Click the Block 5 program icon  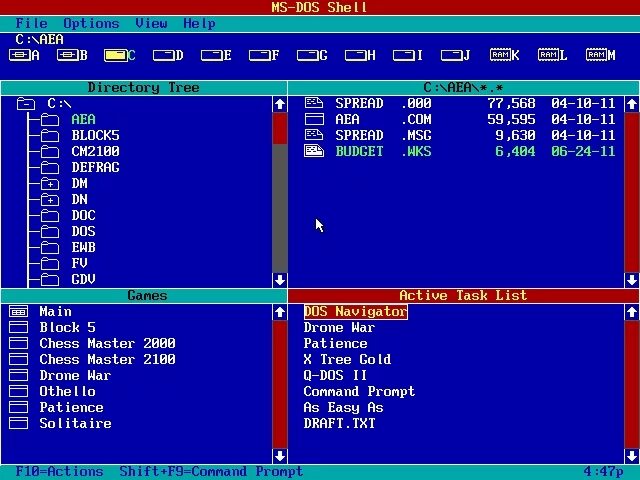pyautogui.click(x=18, y=327)
